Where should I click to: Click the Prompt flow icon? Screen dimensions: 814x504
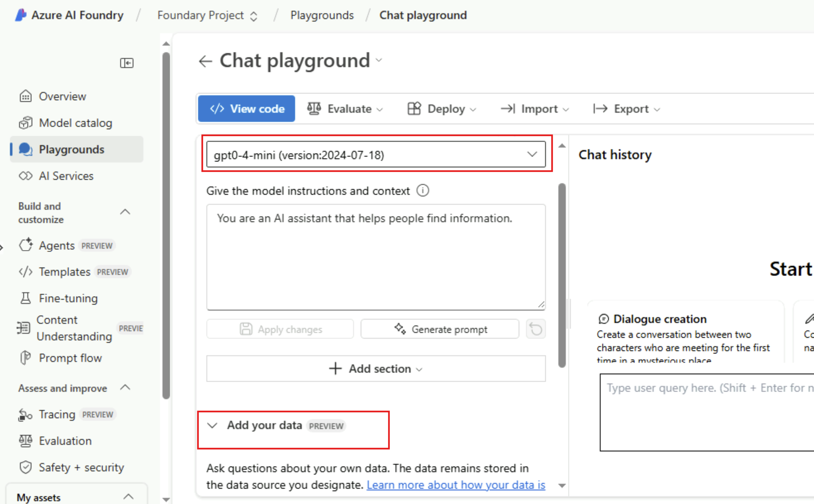(26, 358)
